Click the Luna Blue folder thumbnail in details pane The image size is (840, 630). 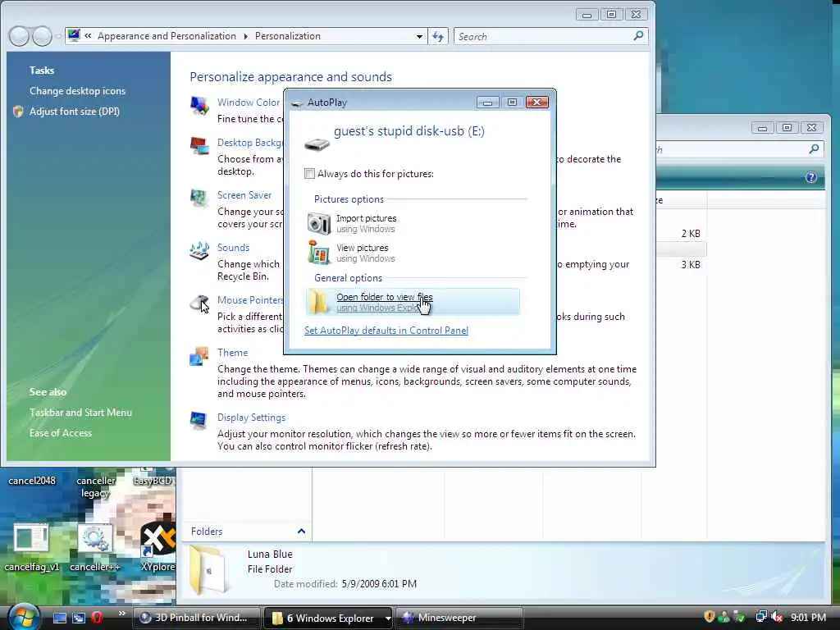coord(209,571)
